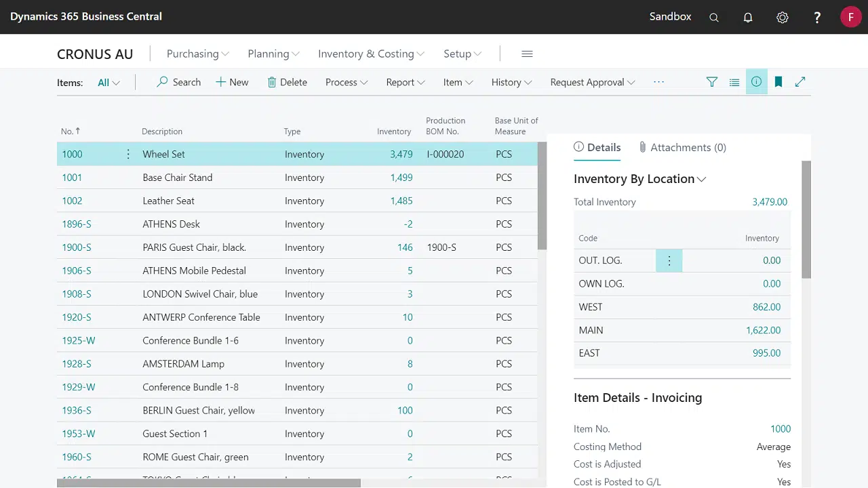Expand page with the diagonal arrows icon
Image resolution: width=868 pixels, height=488 pixels.
(800, 82)
